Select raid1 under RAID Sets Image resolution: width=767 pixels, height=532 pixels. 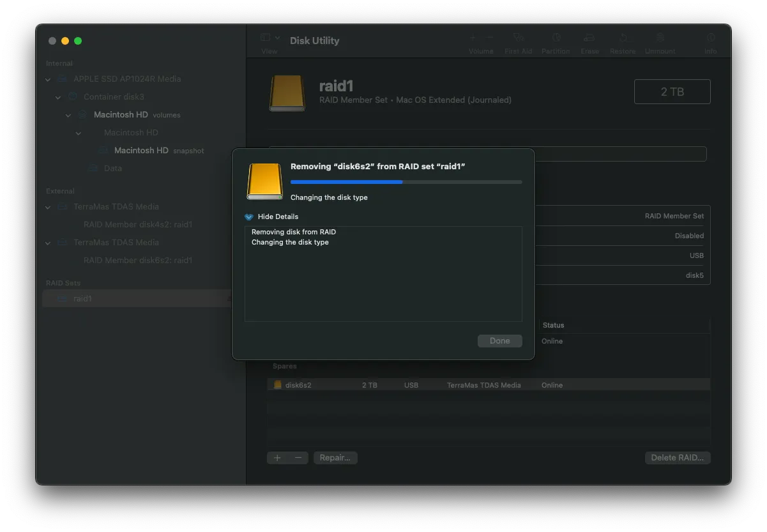(82, 298)
